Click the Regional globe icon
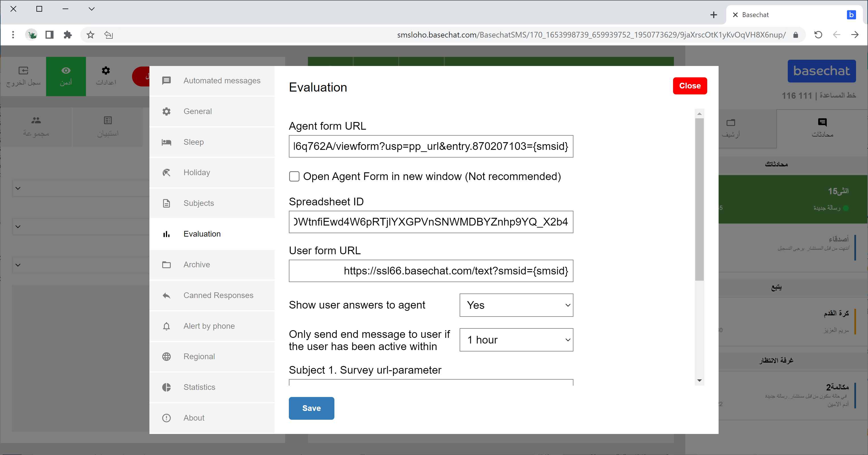This screenshot has width=868, height=455. click(166, 357)
